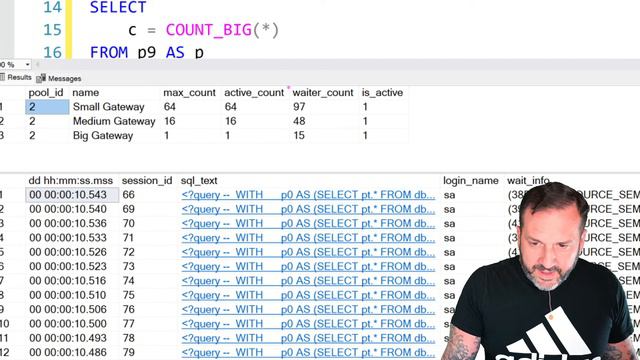Click active_count value for Small Gateway row
The height and width of the screenshot is (360, 640).
pos(231,107)
